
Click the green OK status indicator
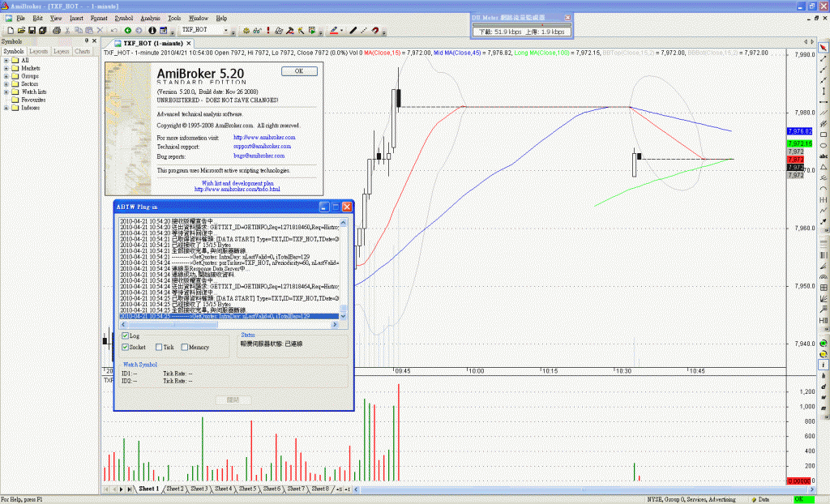tap(803, 499)
